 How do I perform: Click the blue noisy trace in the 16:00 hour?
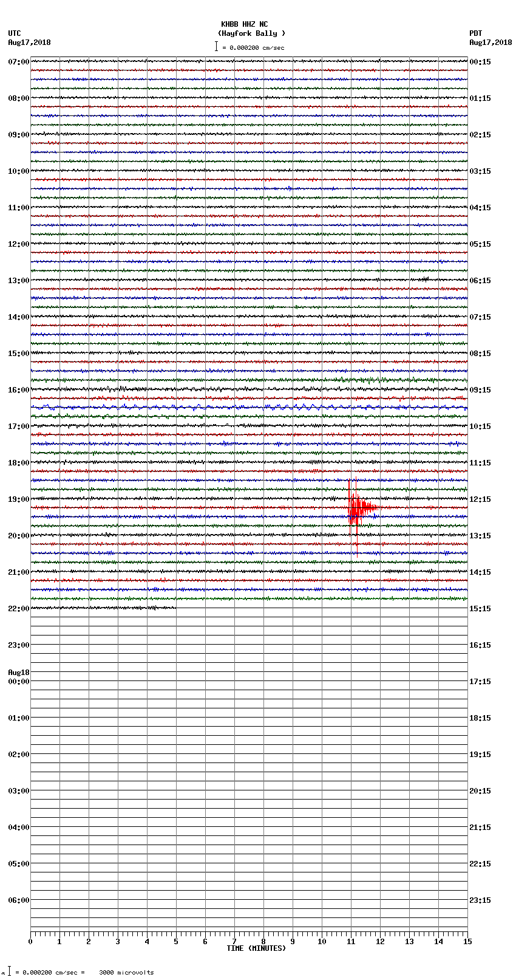coord(249,407)
